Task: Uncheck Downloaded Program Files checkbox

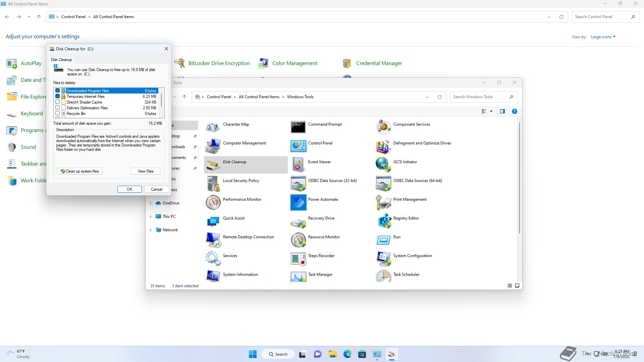Action: coord(58,91)
